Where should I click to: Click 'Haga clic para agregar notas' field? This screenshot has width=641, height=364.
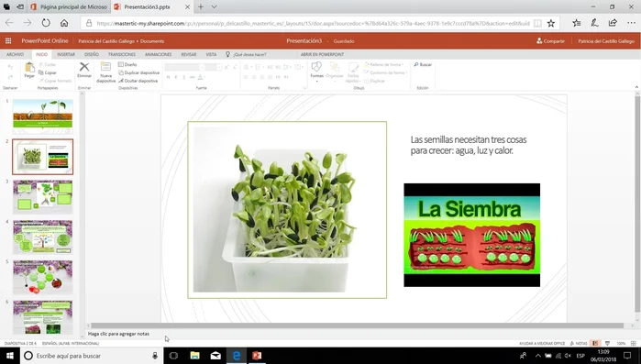118,334
